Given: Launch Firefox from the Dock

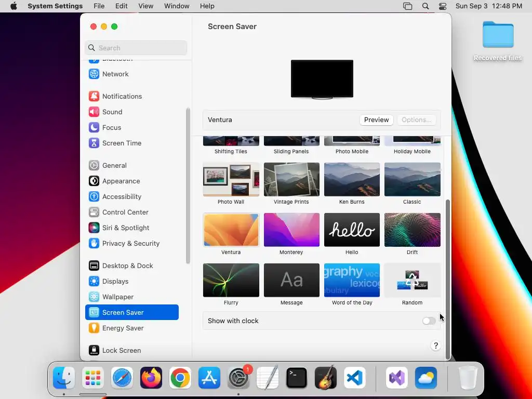Looking at the screenshot, I should (x=151, y=378).
